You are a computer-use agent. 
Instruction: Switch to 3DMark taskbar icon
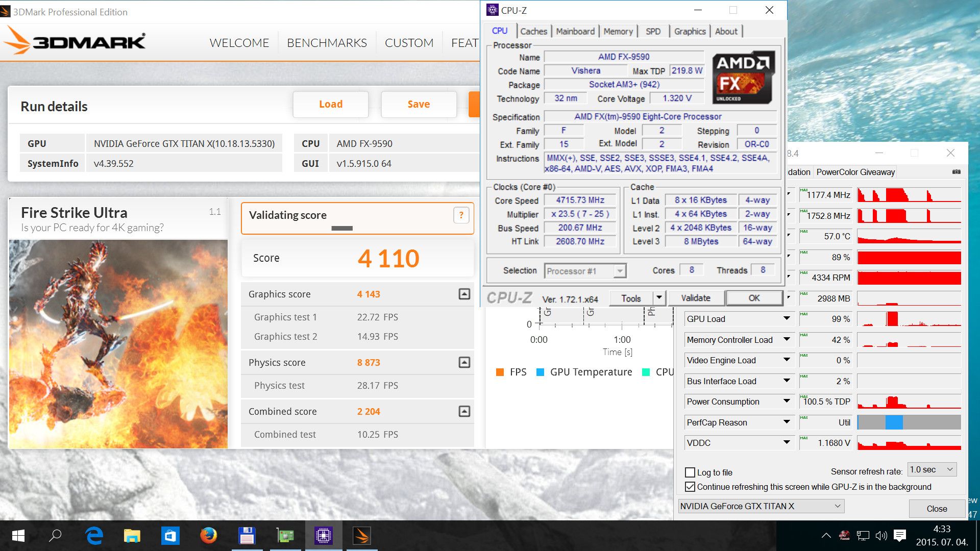point(361,536)
